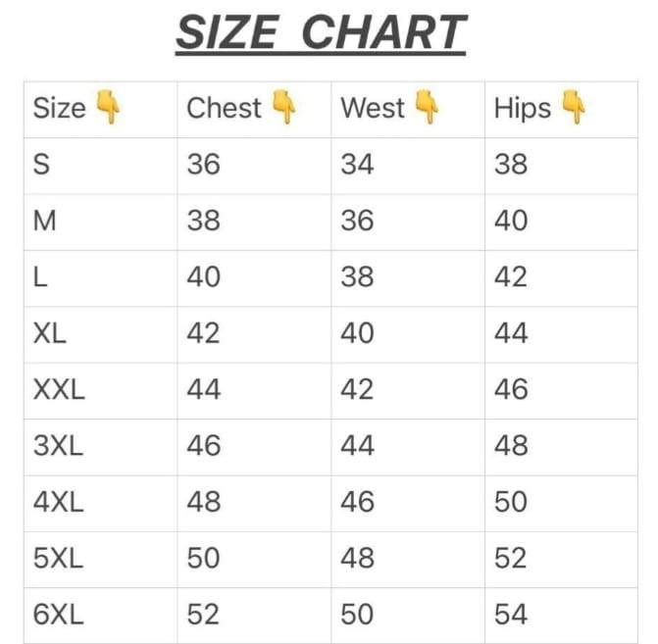658x644 pixels.
Task: Click the M size row label
Action: [45, 221]
